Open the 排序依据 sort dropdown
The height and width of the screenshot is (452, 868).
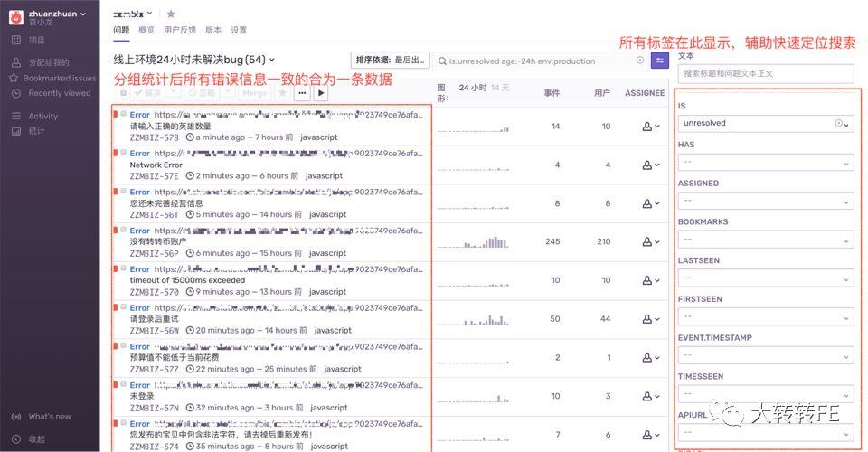tap(391, 60)
